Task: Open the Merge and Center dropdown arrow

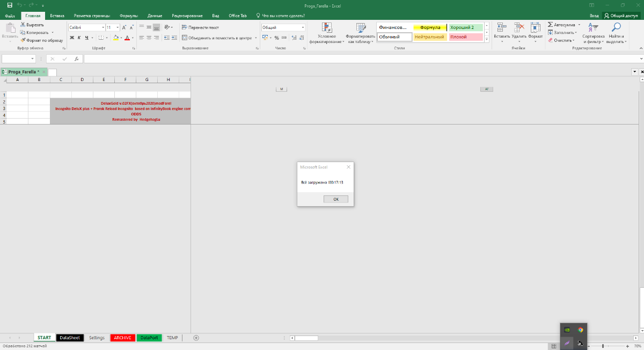Action: click(255, 38)
